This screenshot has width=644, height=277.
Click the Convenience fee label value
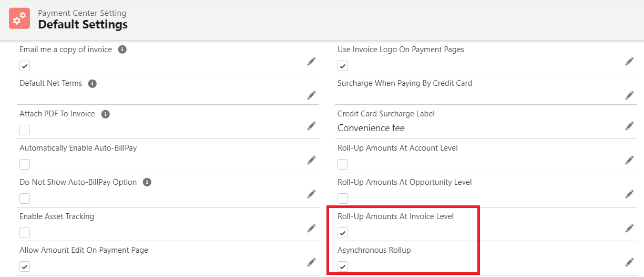[x=371, y=128]
